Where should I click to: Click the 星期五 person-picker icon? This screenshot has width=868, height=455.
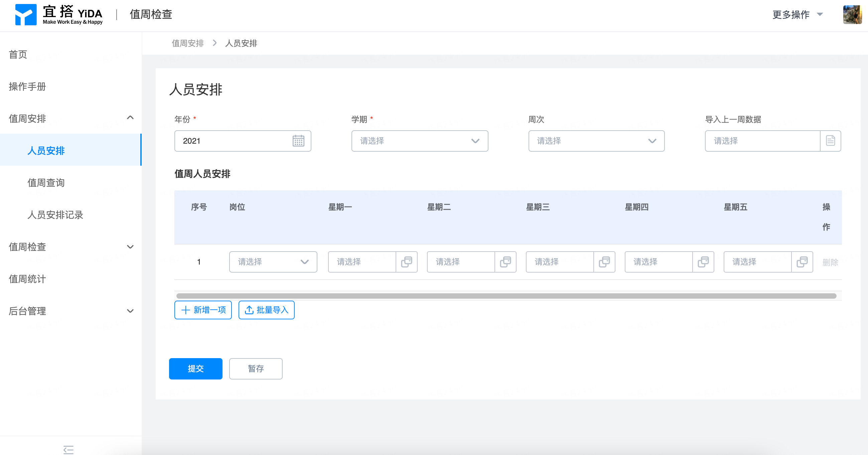point(802,262)
